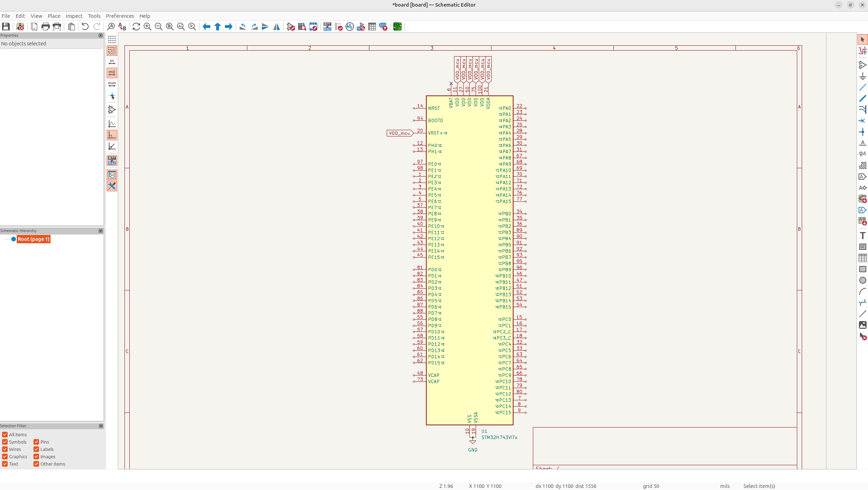Screen dimensions: 868x490
Task: Open the Symbol Editor toolbar icon
Action: coord(291,27)
